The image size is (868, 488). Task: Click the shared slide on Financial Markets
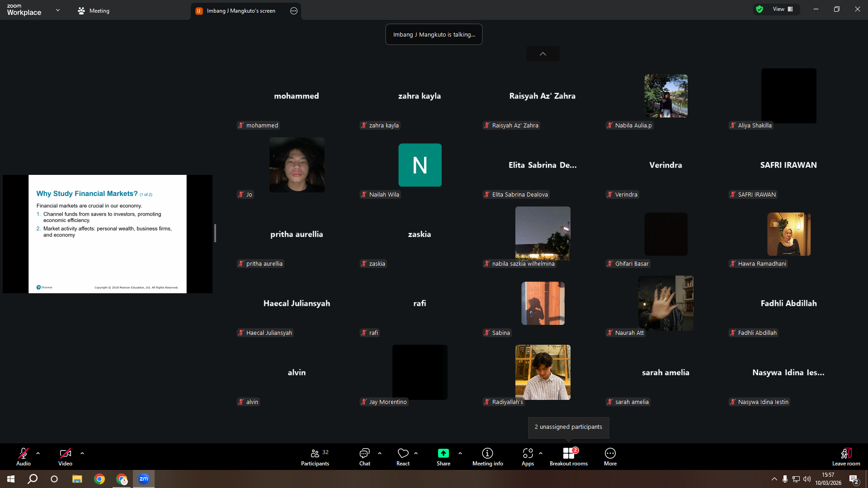pyautogui.click(x=108, y=234)
